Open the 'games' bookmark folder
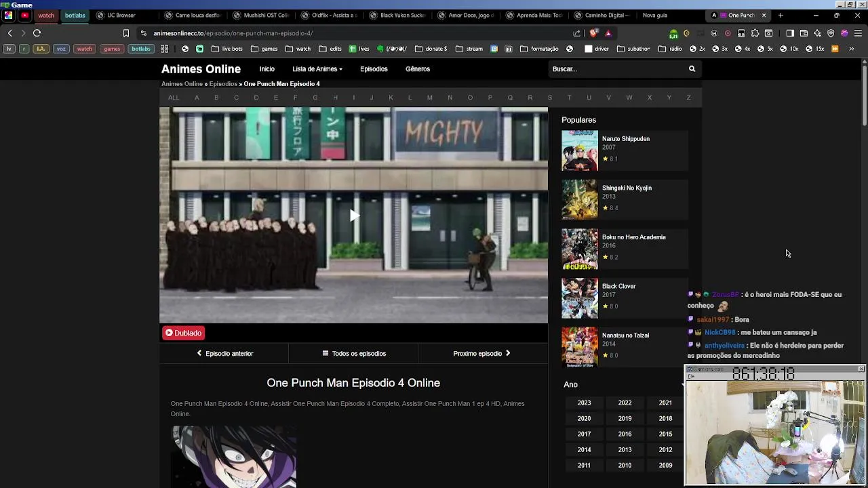Image resolution: width=868 pixels, height=488 pixels. tap(264, 49)
